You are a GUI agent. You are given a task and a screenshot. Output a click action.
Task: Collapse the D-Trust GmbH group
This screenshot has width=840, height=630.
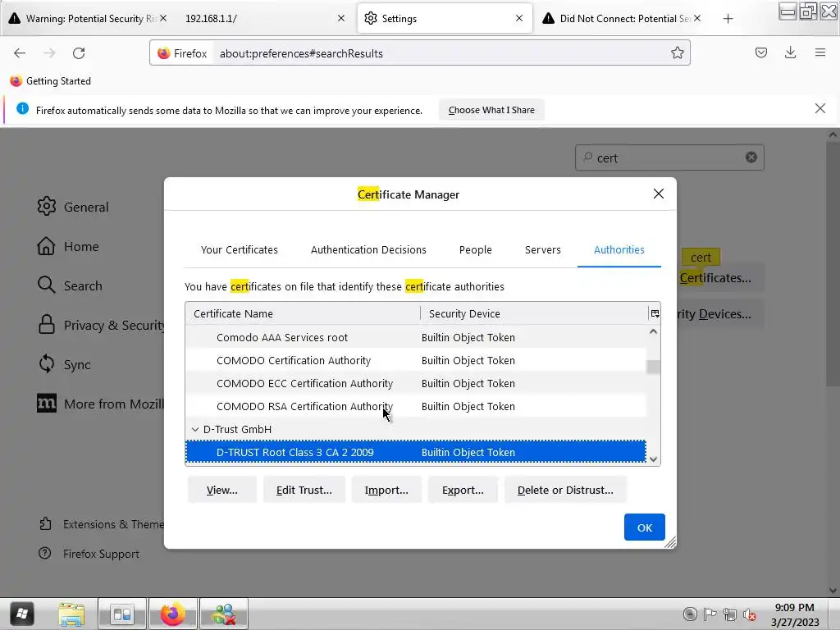(195, 430)
